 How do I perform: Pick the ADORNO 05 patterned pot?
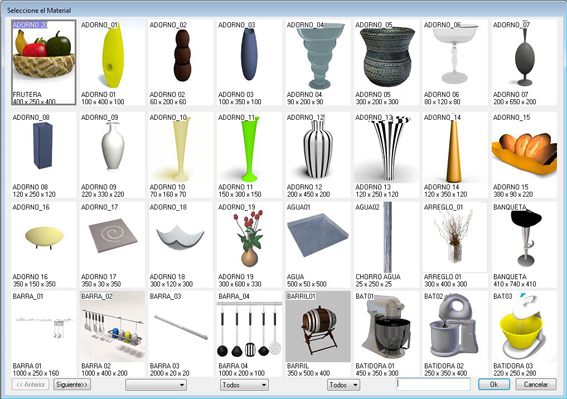point(386,63)
